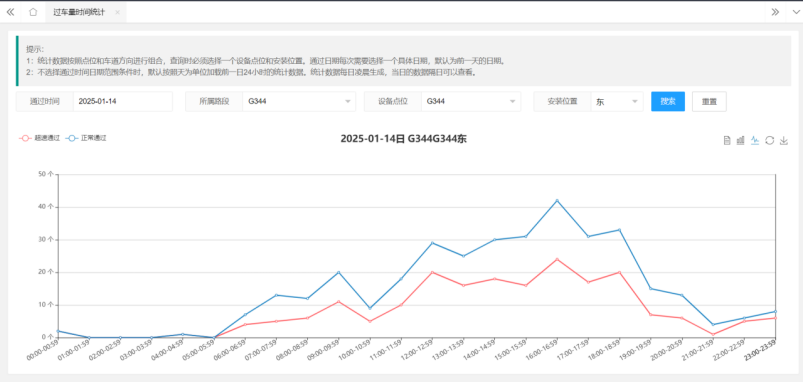Switch chart to bar chart view
Viewport: 803px width, 382px height.
[741, 140]
